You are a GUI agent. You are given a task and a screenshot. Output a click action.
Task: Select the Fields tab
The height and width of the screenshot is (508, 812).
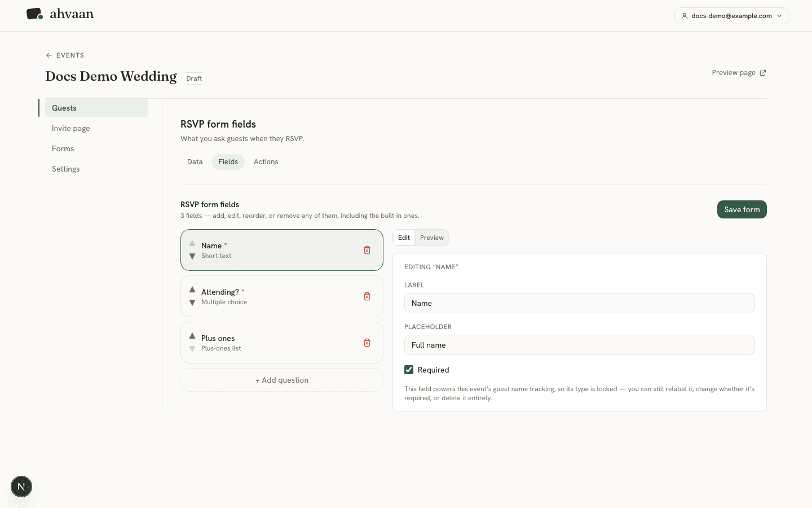coord(228,162)
